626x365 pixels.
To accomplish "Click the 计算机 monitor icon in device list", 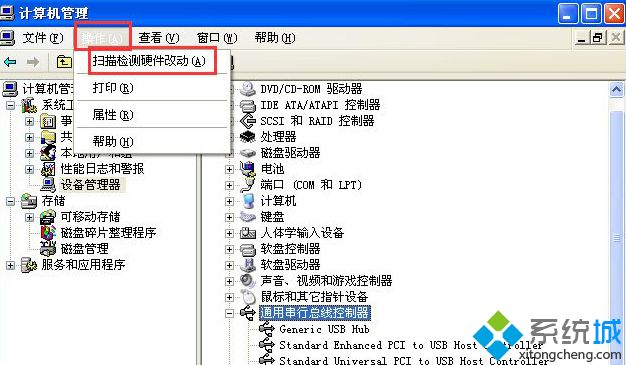I will click(x=248, y=201).
